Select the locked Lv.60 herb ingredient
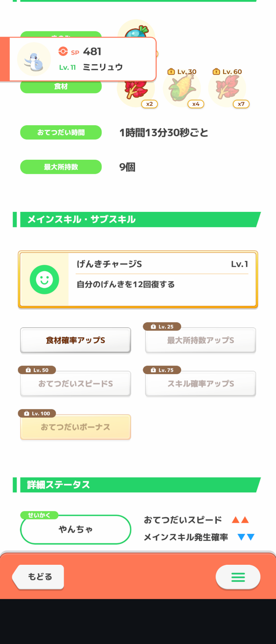The image size is (276, 644). pos(227,88)
